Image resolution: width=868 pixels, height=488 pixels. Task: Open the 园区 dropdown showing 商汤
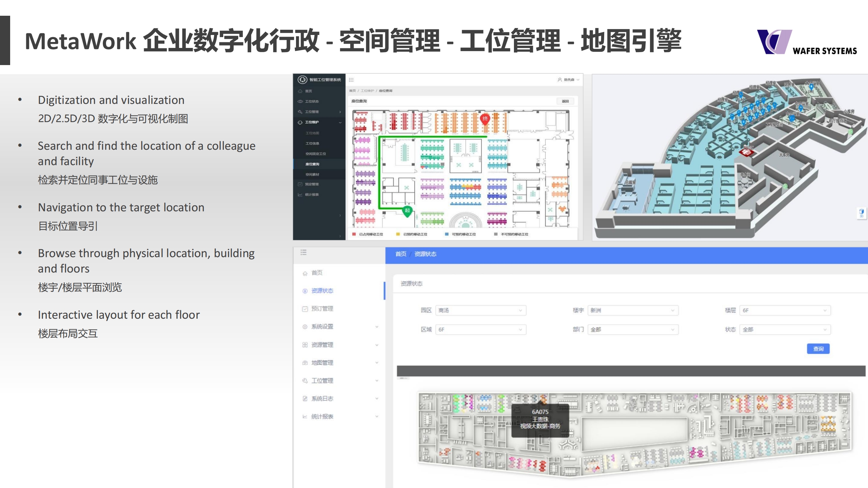coord(481,310)
